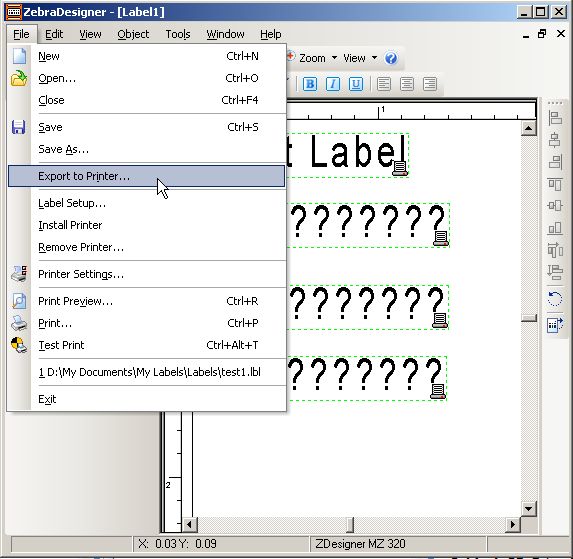Toggle Underline formatting
The width and height of the screenshot is (573, 559).
click(x=356, y=84)
